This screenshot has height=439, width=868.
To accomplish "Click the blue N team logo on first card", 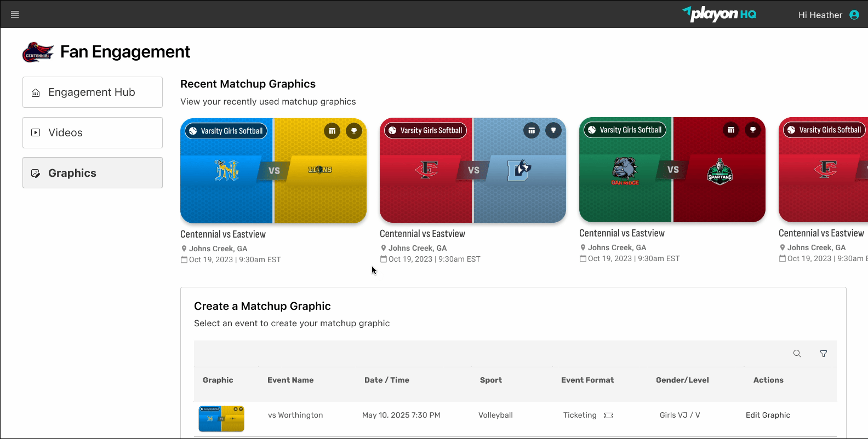I will (x=227, y=170).
